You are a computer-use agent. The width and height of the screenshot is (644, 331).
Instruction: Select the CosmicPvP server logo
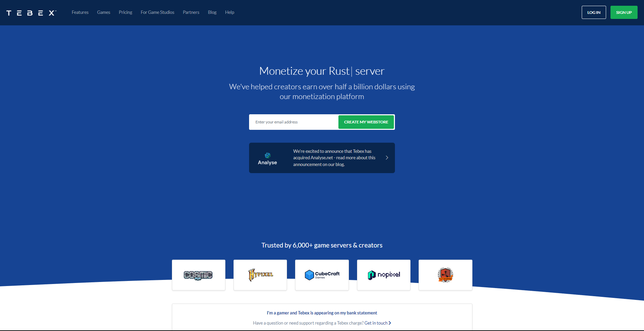click(x=198, y=275)
